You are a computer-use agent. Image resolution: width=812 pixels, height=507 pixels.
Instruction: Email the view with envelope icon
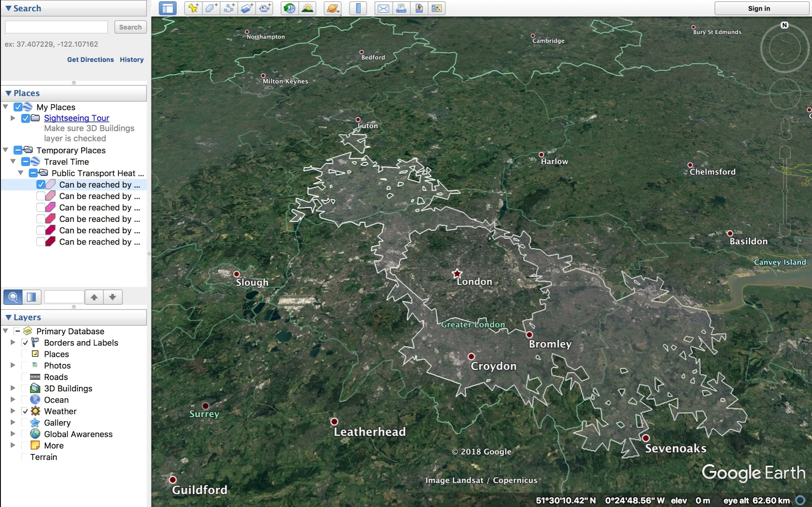383,8
